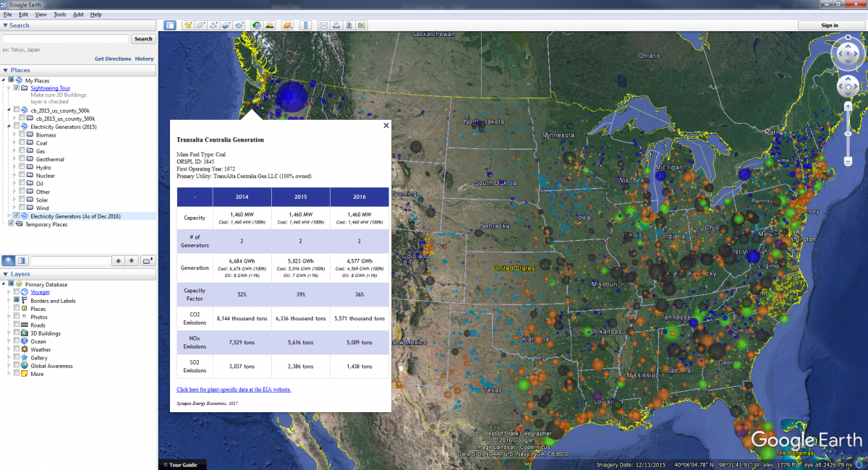Click the Email envelope icon

pos(323,25)
